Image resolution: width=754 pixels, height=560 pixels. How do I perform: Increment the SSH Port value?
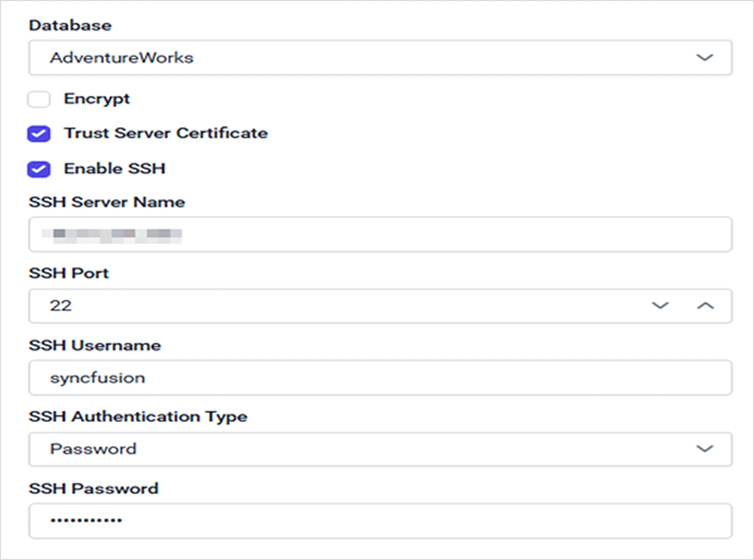tap(705, 306)
